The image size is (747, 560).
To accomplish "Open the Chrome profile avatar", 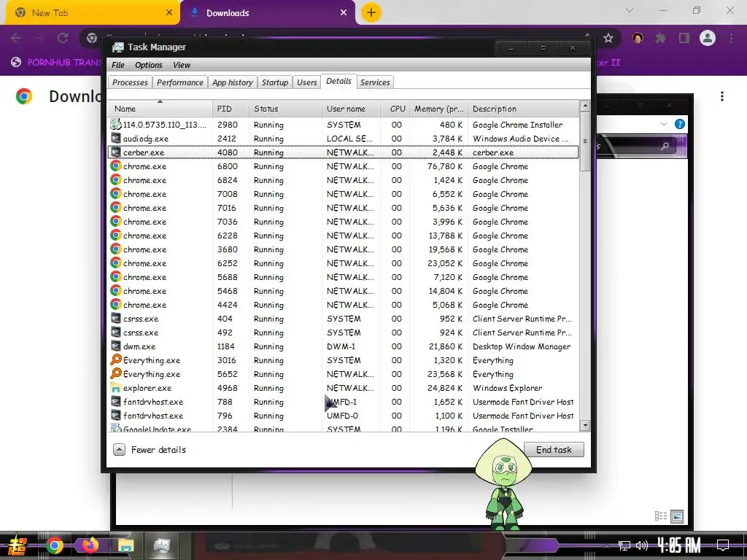I will (x=708, y=38).
